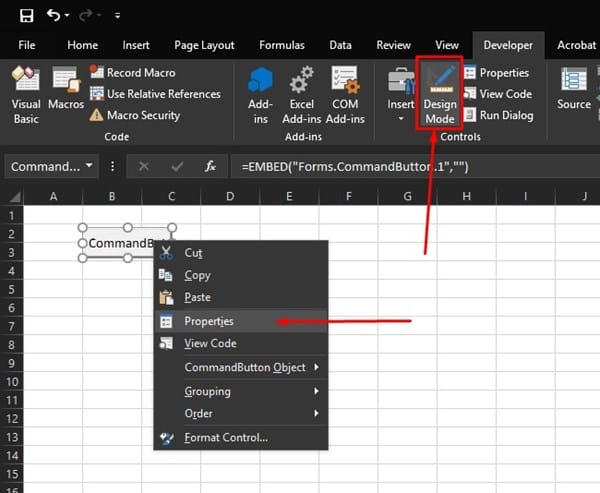
Task: Toggle Use Relative References
Action: pyautogui.click(x=155, y=94)
